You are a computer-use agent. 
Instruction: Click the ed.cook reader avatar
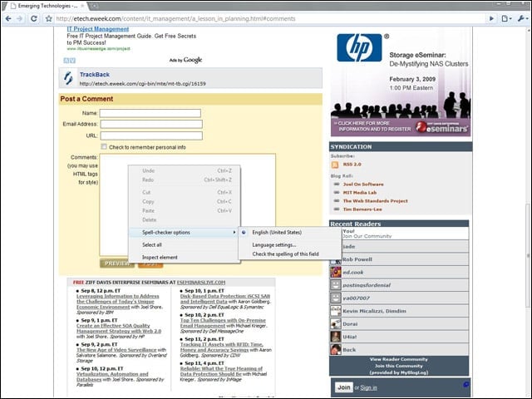tap(336, 272)
